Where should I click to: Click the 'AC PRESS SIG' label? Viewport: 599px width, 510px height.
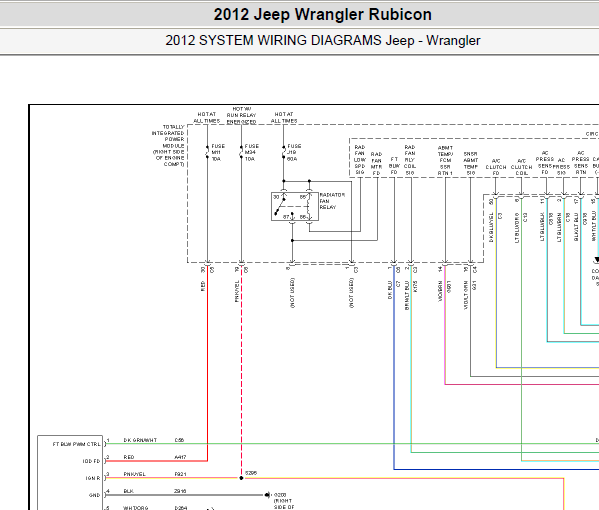tap(561, 167)
